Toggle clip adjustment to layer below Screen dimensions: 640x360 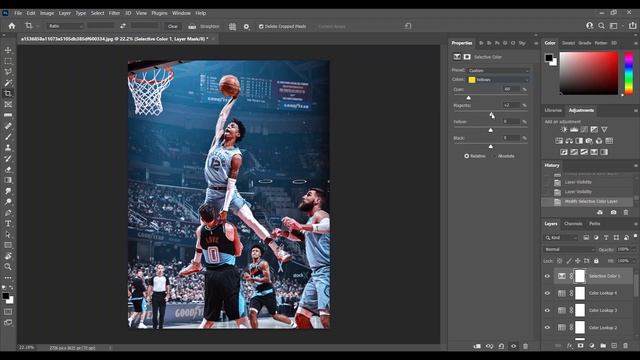[x=477, y=346]
